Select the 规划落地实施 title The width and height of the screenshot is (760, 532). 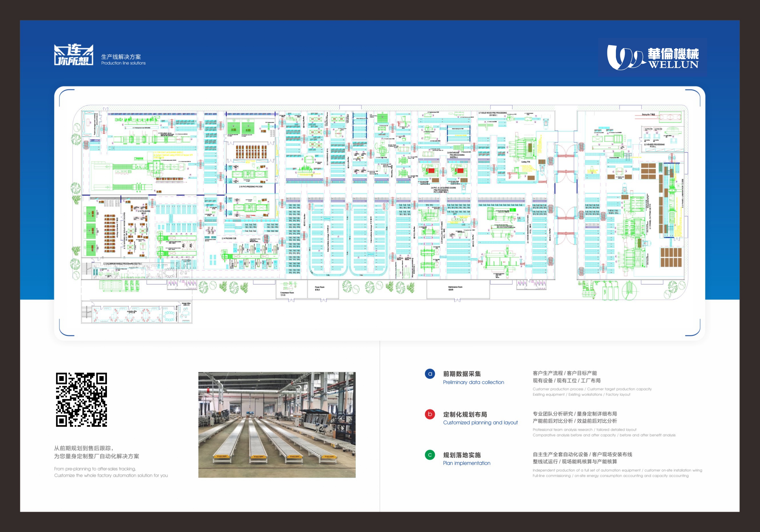(x=462, y=455)
